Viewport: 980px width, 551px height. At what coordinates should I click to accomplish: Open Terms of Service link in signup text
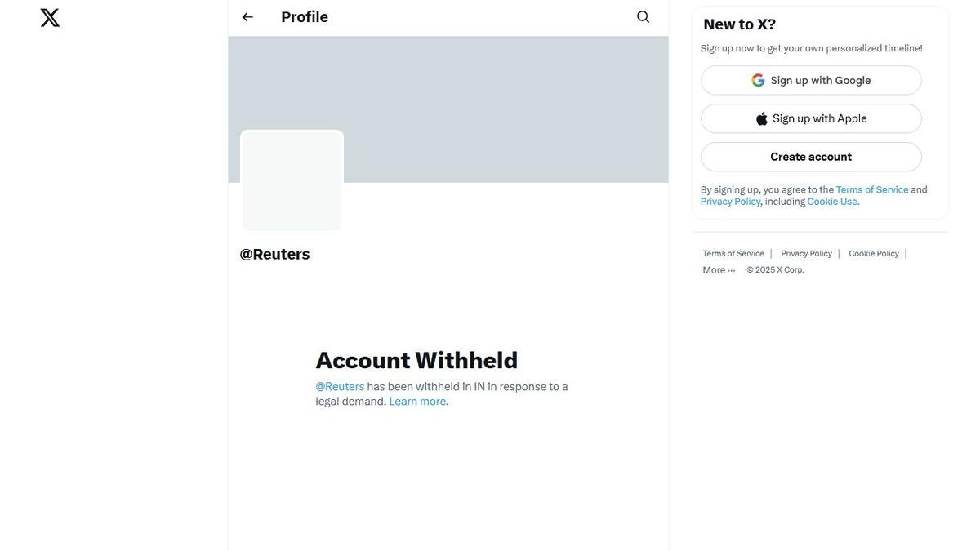pos(871,190)
